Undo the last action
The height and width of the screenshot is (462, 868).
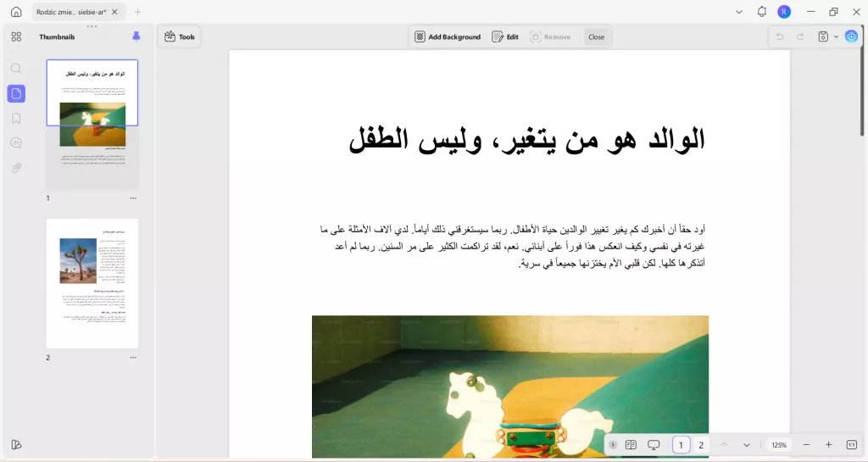(780, 36)
